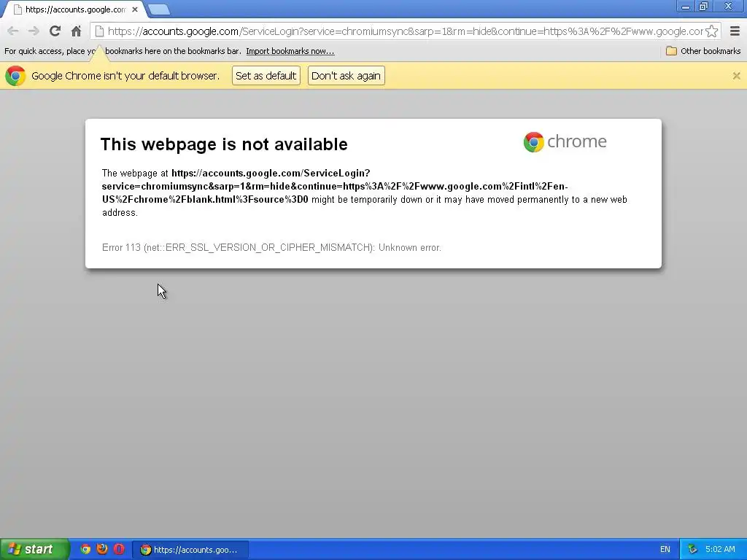Viewport: 747px width, 560px height.
Task: Minimize the Chrome window
Action: pos(686,7)
